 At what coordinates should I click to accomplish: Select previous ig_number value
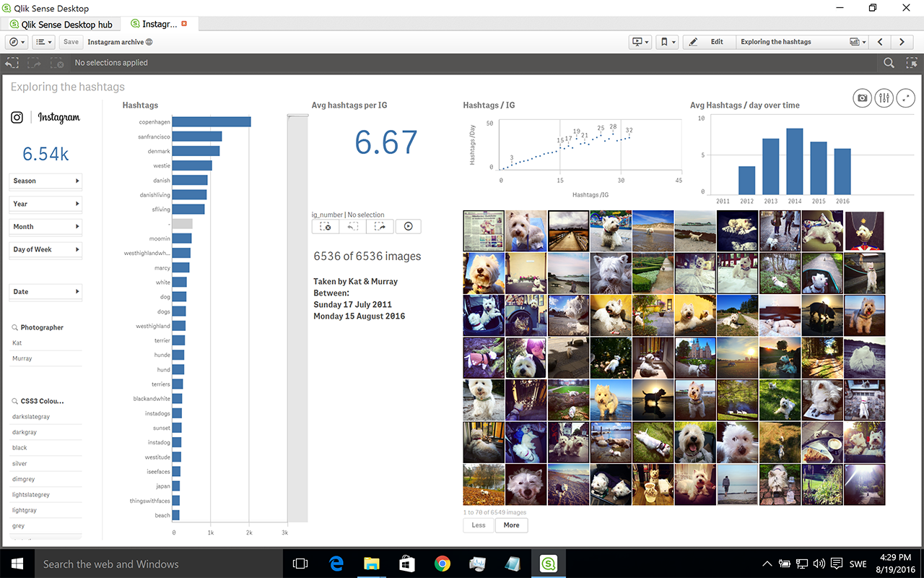pyautogui.click(x=352, y=226)
